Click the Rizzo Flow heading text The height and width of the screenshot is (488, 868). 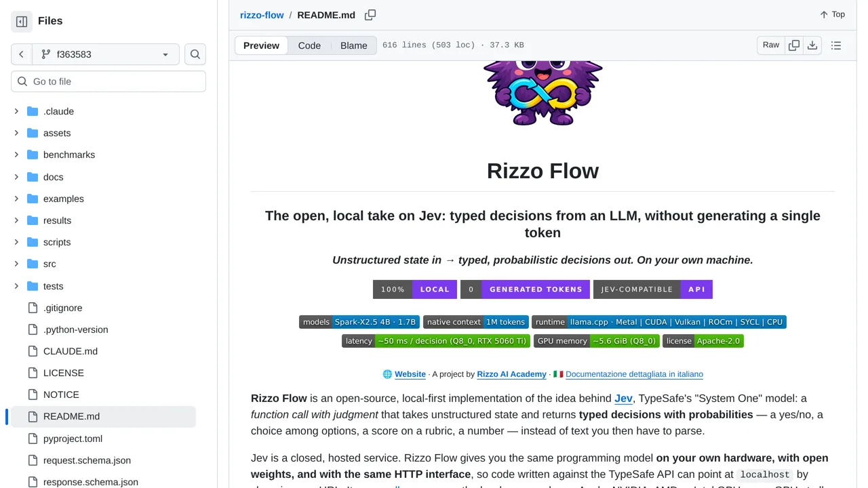click(x=542, y=171)
